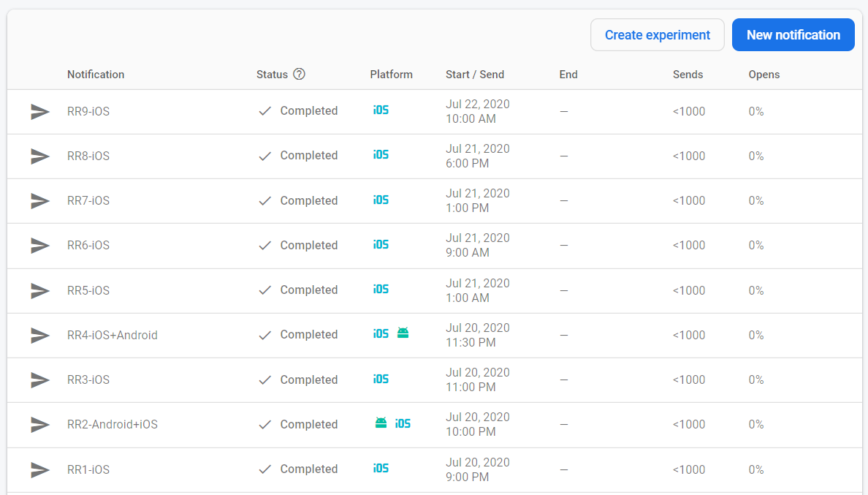Click the Jul 20, 2020 9:00 PM date
The height and width of the screenshot is (495, 868).
(478, 469)
